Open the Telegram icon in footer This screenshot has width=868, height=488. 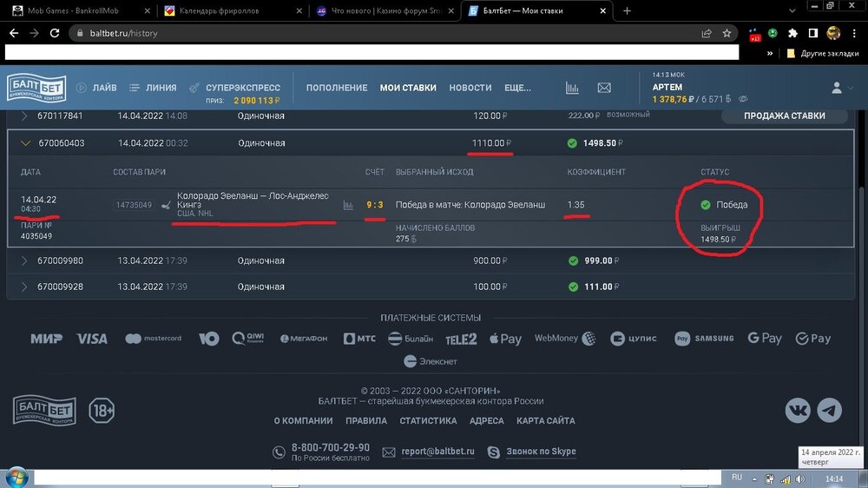(830, 410)
